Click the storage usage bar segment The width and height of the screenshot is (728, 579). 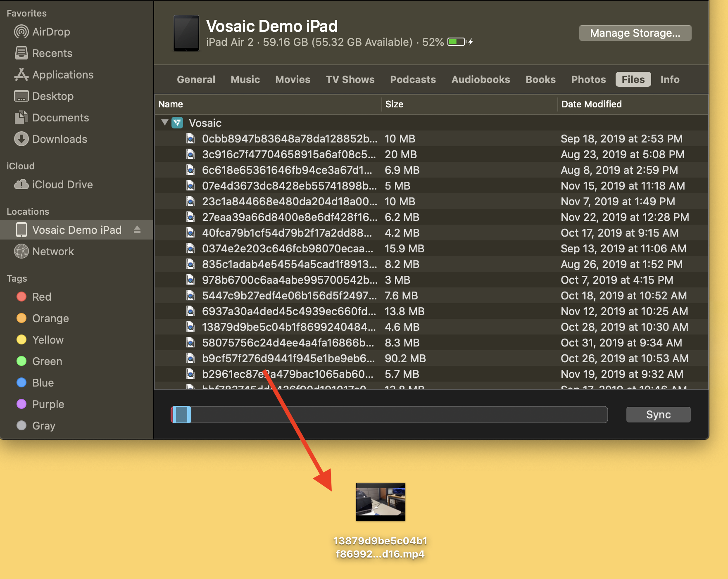coord(181,415)
